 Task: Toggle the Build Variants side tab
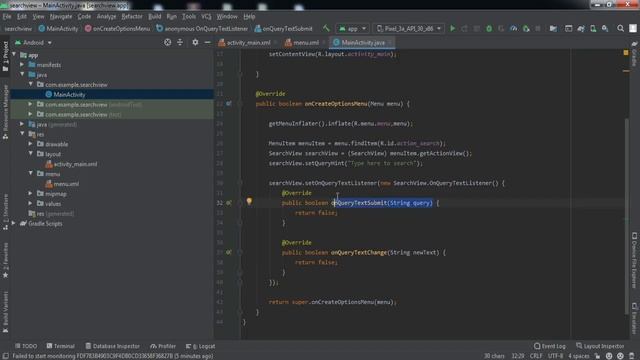pos(5,312)
